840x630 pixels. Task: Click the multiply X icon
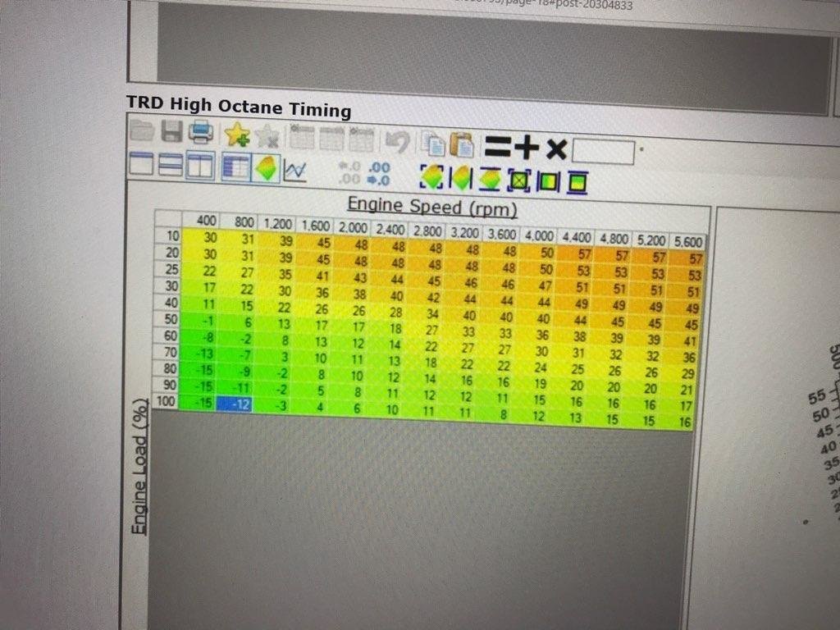[x=557, y=149]
